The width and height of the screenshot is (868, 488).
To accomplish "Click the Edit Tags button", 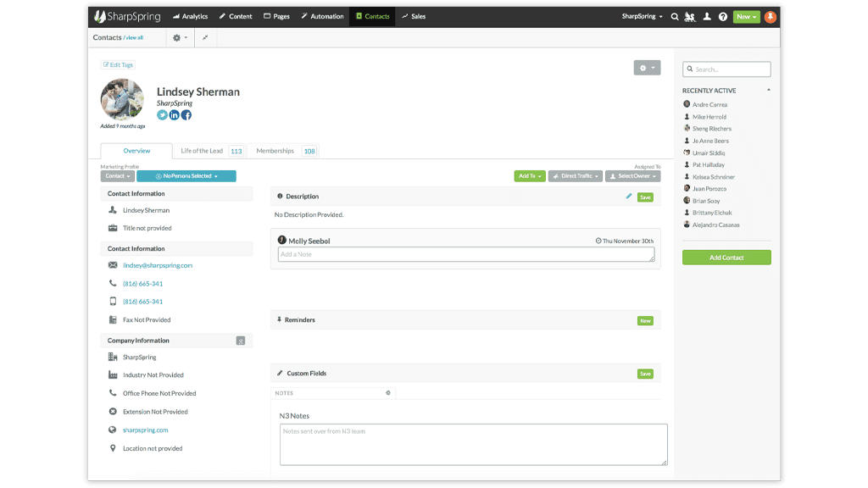I will point(118,64).
